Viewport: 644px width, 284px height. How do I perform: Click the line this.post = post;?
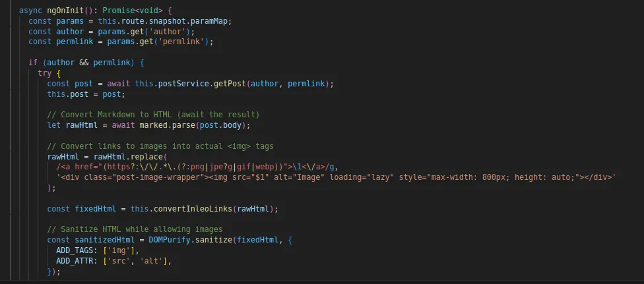(x=86, y=94)
